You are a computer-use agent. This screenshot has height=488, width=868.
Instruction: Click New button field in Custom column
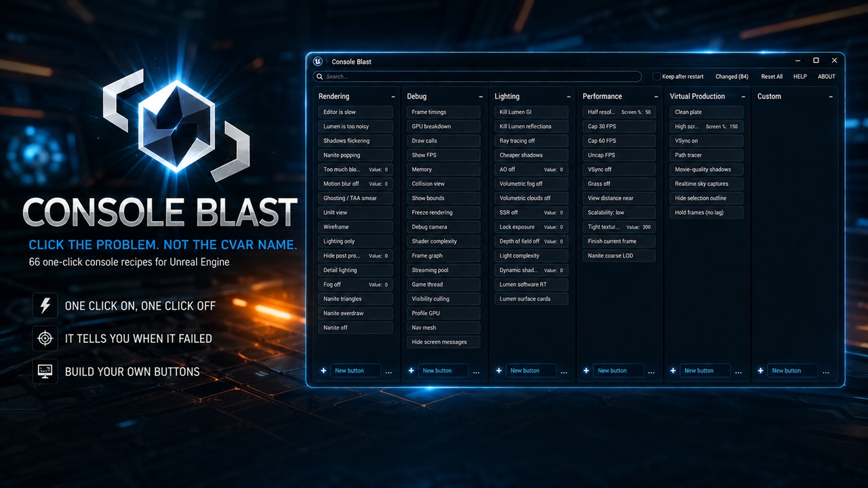coord(793,371)
